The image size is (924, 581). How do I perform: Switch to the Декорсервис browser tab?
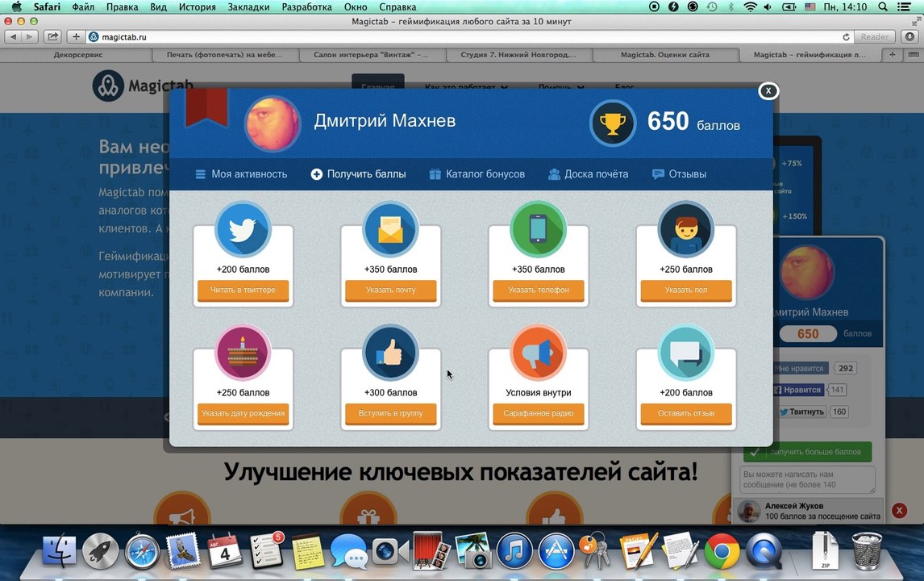(77, 55)
